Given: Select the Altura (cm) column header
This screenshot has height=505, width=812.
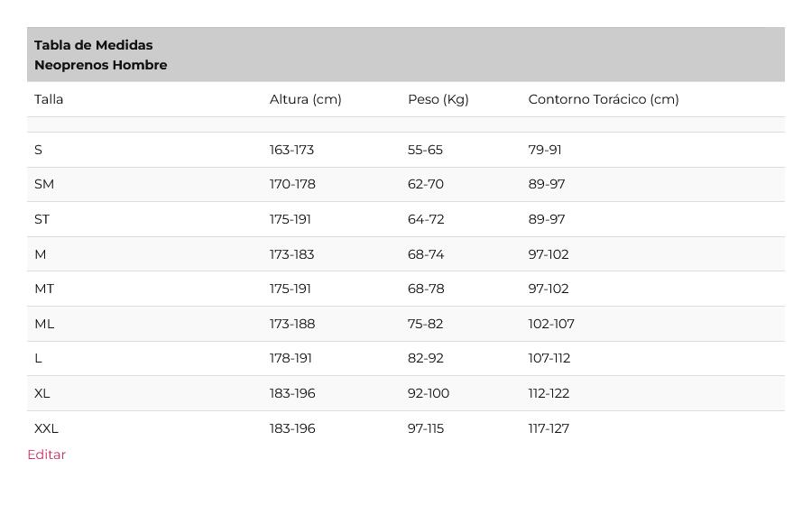Looking at the screenshot, I should (306, 99).
